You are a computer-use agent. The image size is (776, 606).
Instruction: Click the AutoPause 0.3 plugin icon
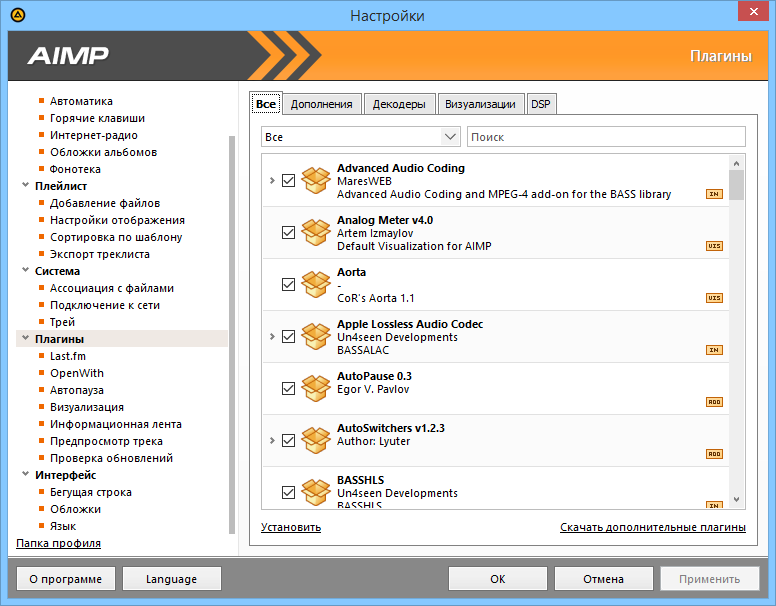point(316,389)
